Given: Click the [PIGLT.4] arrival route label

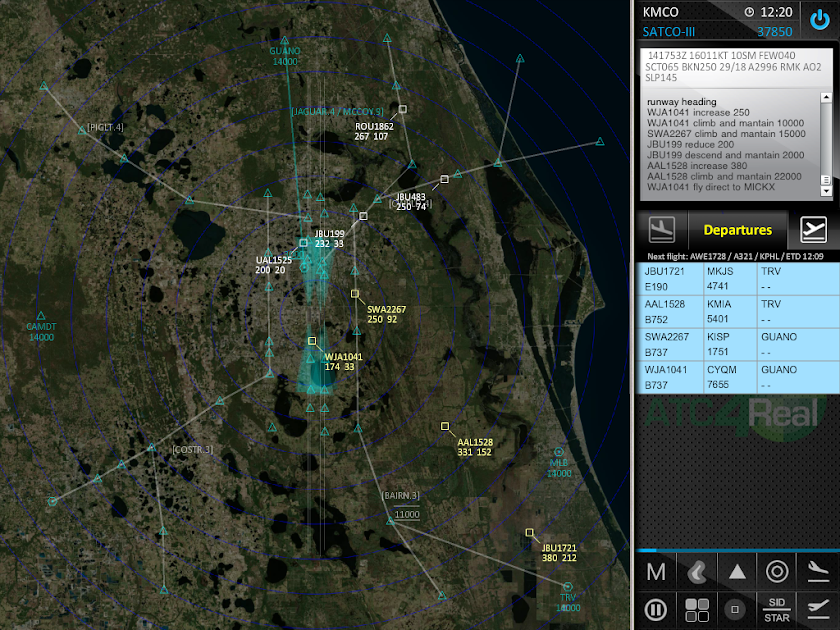Looking at the screenshot, I should coord(105,127).
